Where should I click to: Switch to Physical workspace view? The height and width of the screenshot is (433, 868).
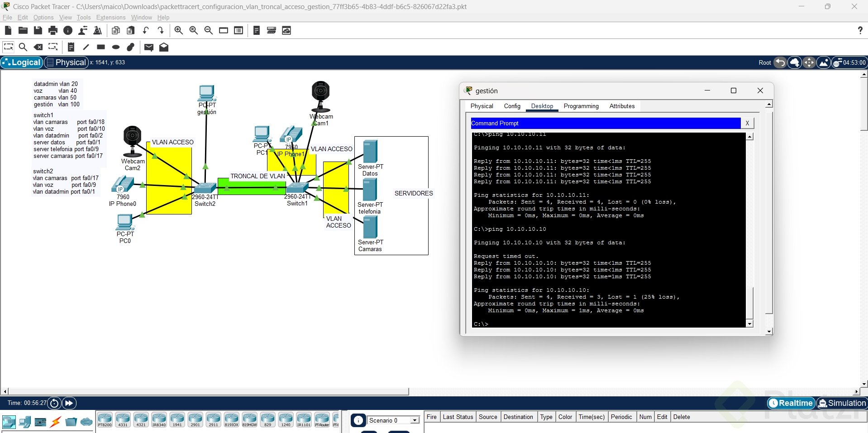[66, 62]
